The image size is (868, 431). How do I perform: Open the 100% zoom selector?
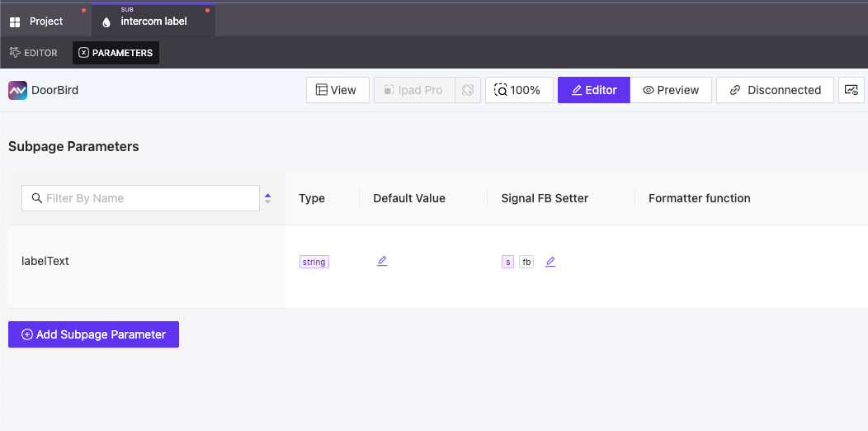pos(518,90)
